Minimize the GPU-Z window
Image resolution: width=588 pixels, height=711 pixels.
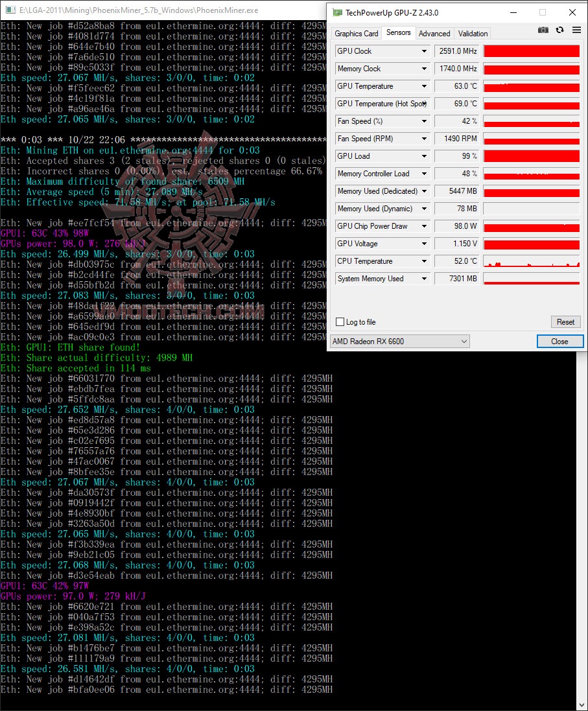pyautogui.click(x=513, y=12)
